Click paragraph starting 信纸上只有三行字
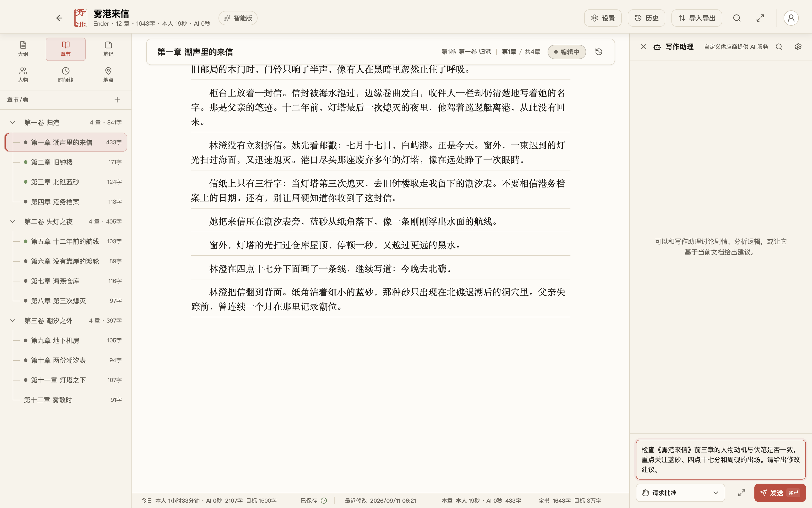This screenshot has height=508, width=812. tap(381, 191)
